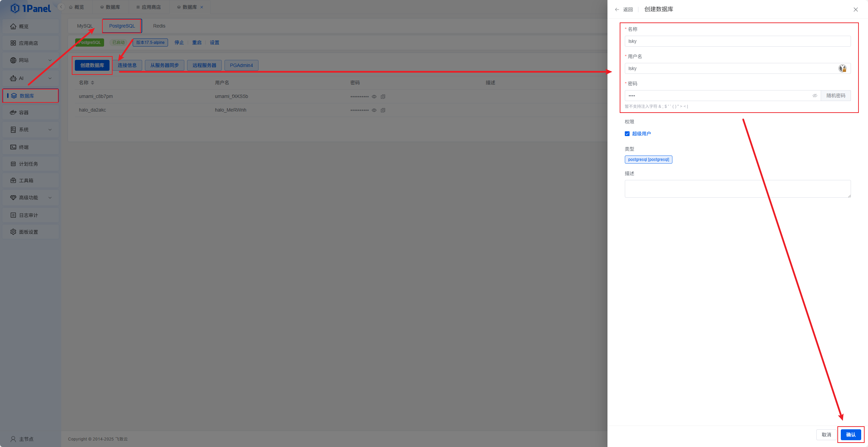
Task: Open 日志审计 in the sidebar
Action: click(x=31, y=215)
